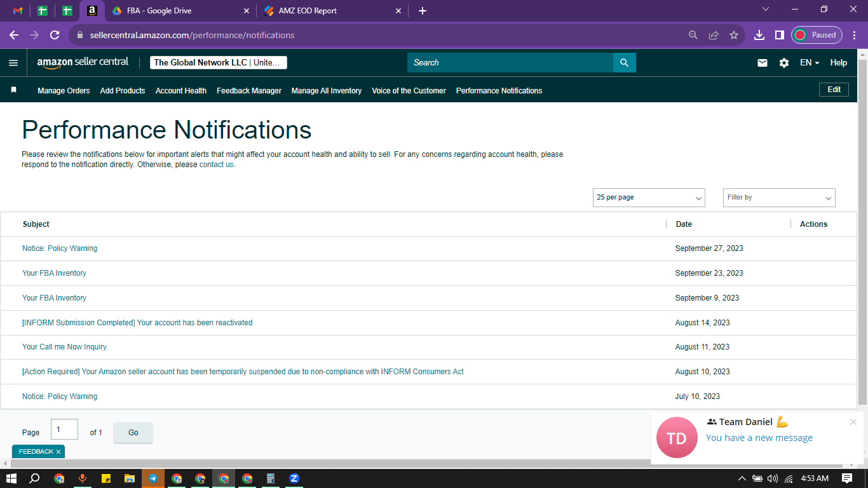
Task: Open Feedback Manager in the navigation bar
Action: pos(249,91)
